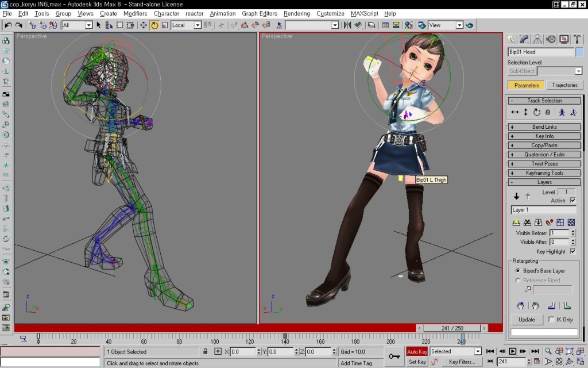
Task: Toggle Key Mode next to the frame field
Action: coord(490,362)
